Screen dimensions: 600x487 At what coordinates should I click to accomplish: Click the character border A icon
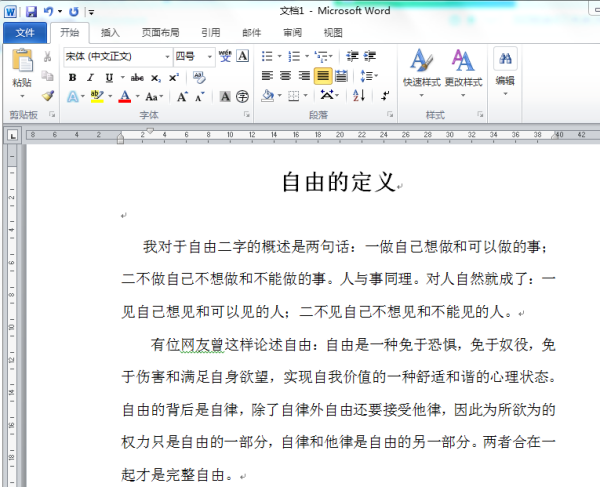(x=243, y=56)
